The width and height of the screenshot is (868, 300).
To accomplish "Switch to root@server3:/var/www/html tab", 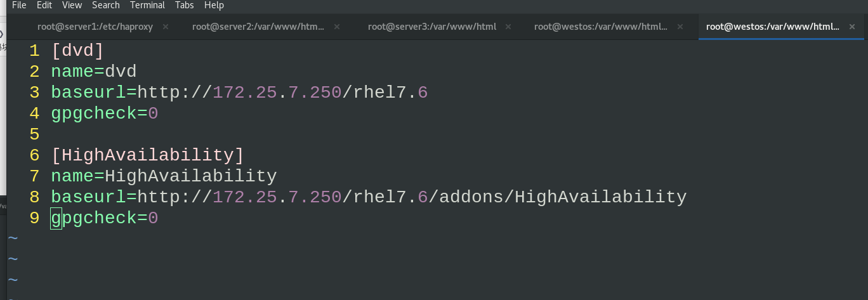I will 432,27.
